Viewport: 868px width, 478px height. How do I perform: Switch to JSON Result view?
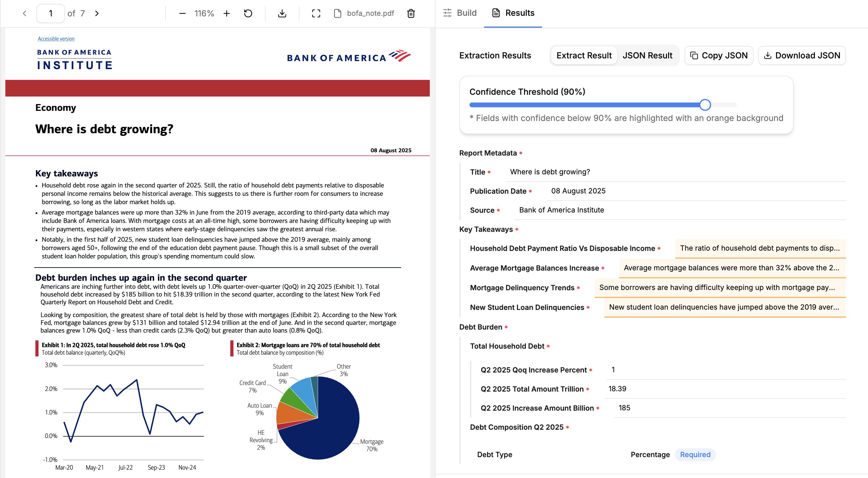pos(647,55)
